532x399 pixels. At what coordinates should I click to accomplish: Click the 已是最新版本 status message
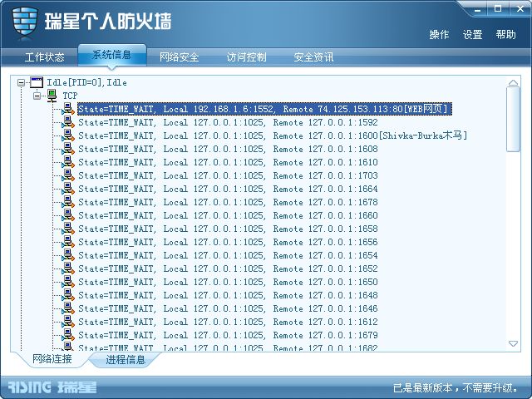coord(456,388)
